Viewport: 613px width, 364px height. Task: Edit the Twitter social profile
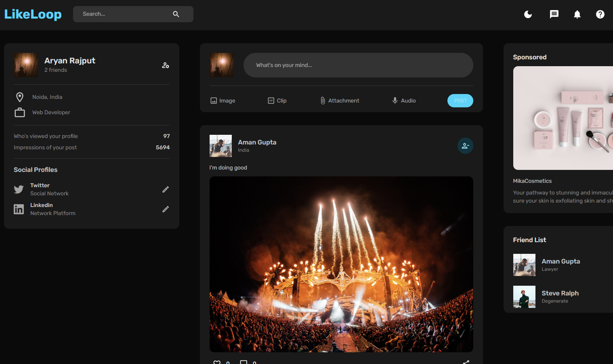click(166, 189)
